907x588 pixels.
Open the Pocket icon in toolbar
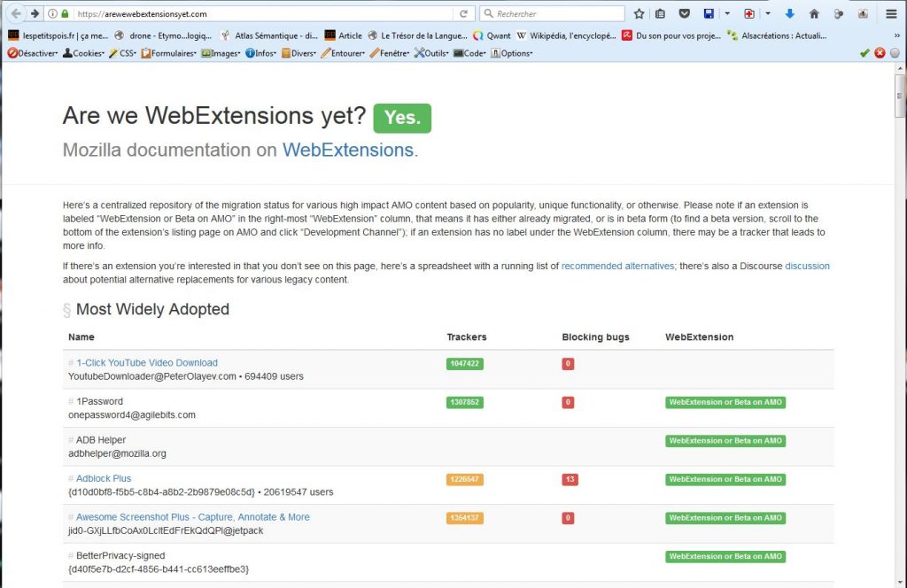tap(685, 14)
